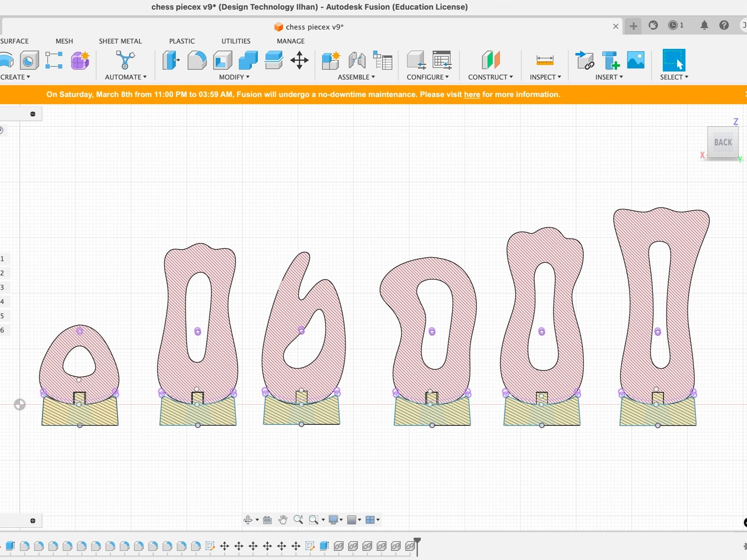
Task: Click the New Component icon
Action: pyautogui.click(x=331, y=60)
